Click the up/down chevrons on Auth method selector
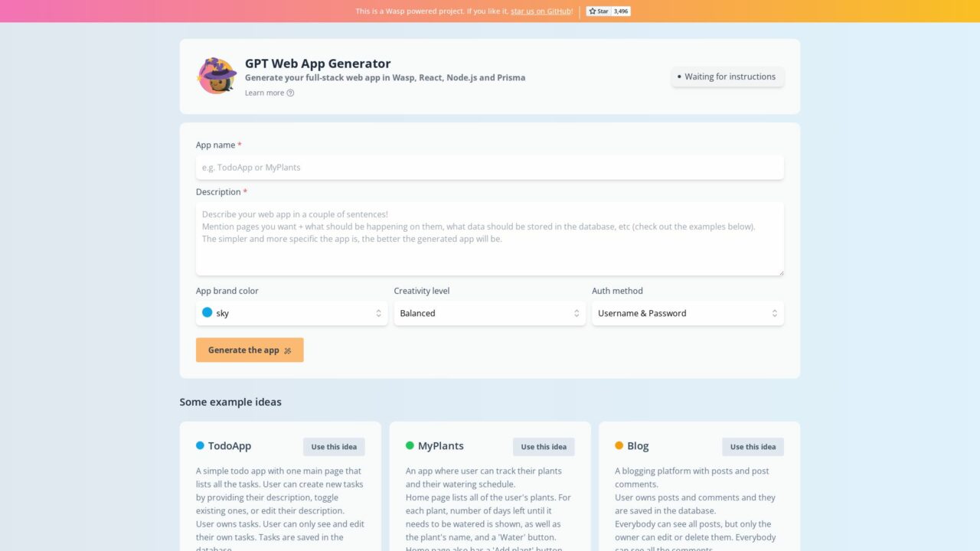 [775, 313]
